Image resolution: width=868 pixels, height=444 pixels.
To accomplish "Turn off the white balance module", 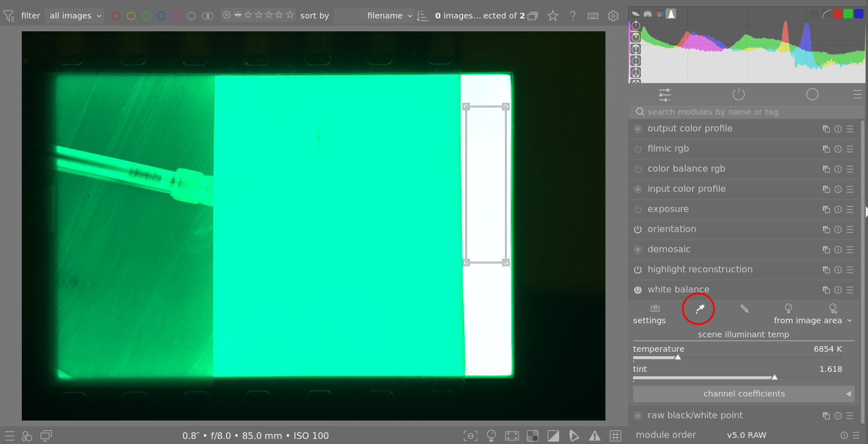I will tap(638, 290).
